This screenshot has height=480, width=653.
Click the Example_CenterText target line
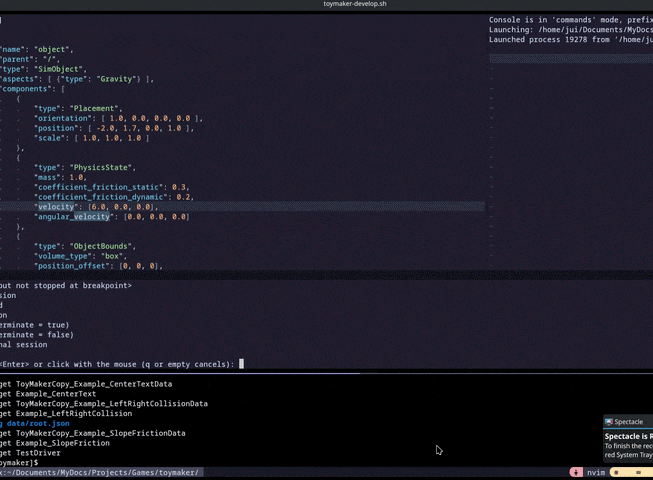pyautogui.click(x=56, y=394)
